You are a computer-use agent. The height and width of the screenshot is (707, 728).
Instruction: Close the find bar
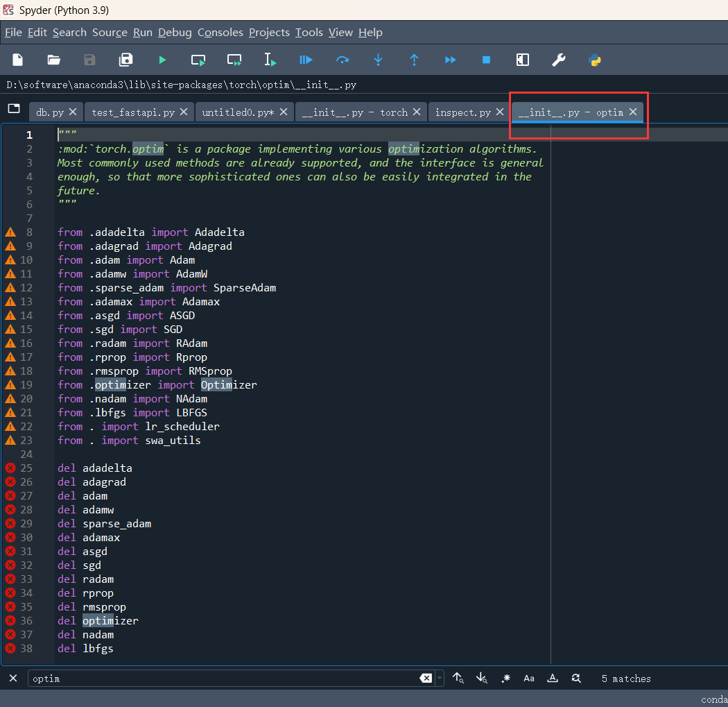[13, 678]
